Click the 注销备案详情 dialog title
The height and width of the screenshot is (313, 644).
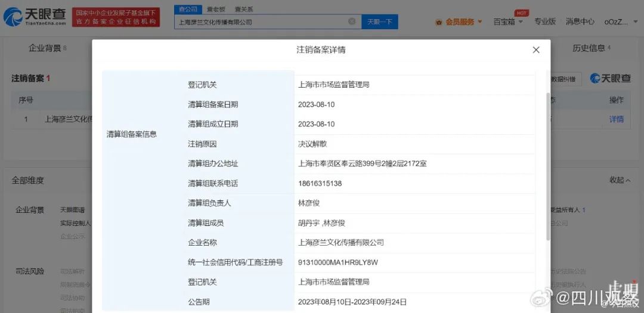[321, 50]
